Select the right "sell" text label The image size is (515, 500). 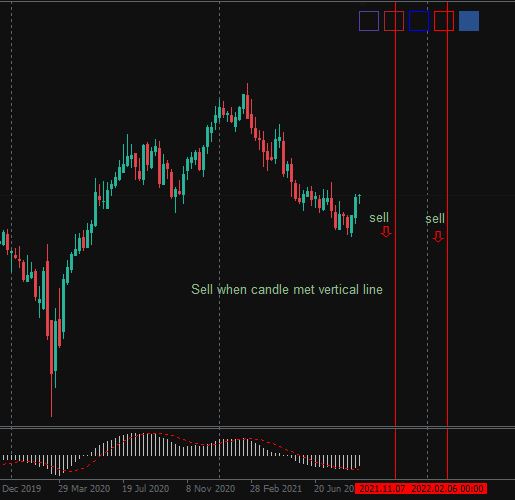[435, 219]
